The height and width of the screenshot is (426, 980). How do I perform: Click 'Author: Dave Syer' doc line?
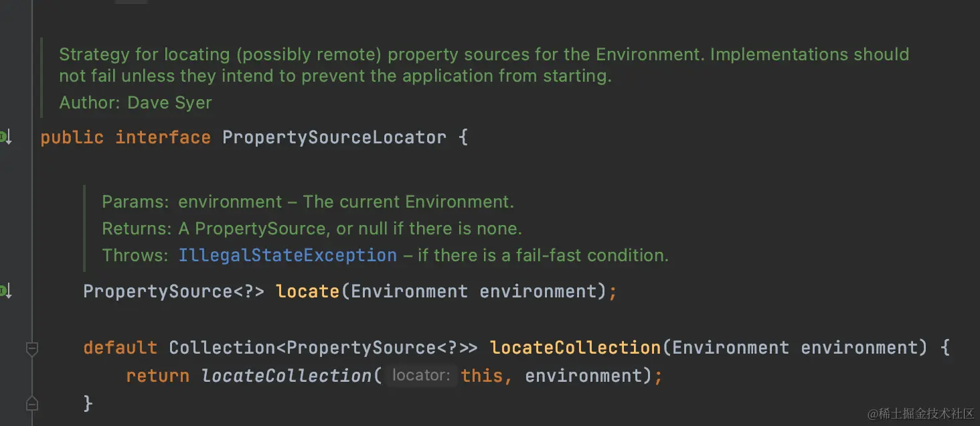click(135, 102)
